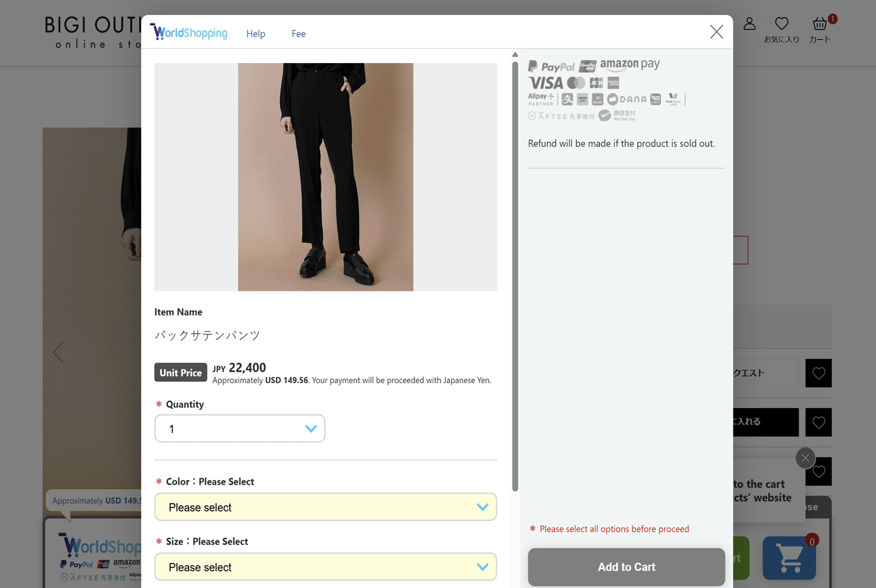Open the user account icon
876x588 pixels.
(x=750, y=24)
